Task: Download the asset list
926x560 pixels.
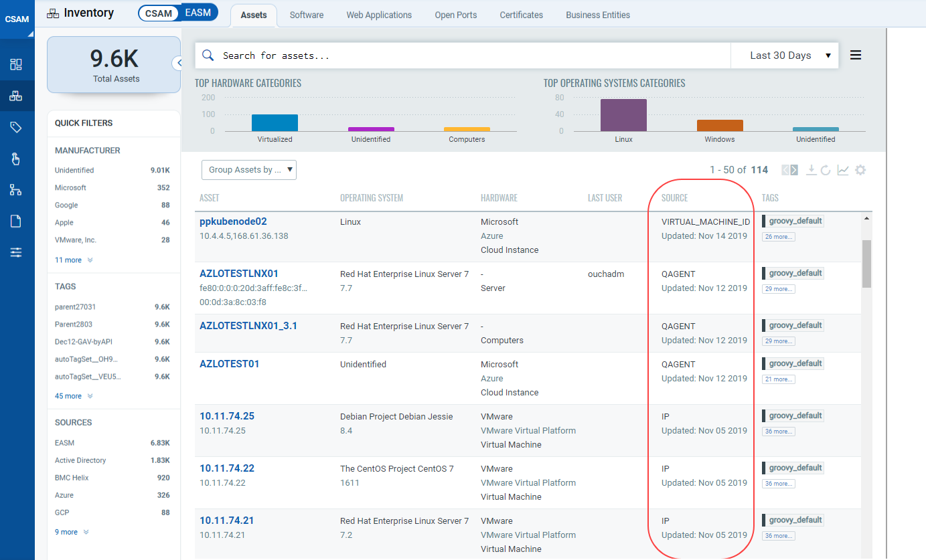Action: [x=811, y=170]
